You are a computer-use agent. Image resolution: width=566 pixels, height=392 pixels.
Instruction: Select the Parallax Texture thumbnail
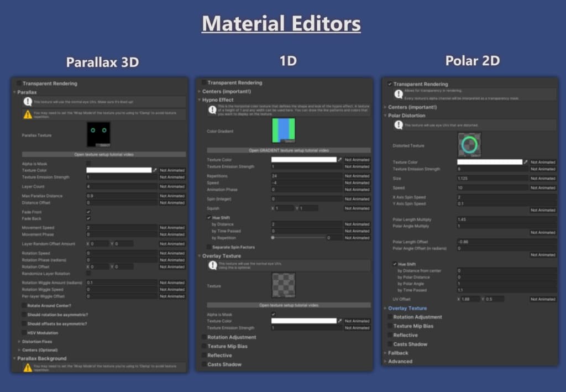coord(98,134)
